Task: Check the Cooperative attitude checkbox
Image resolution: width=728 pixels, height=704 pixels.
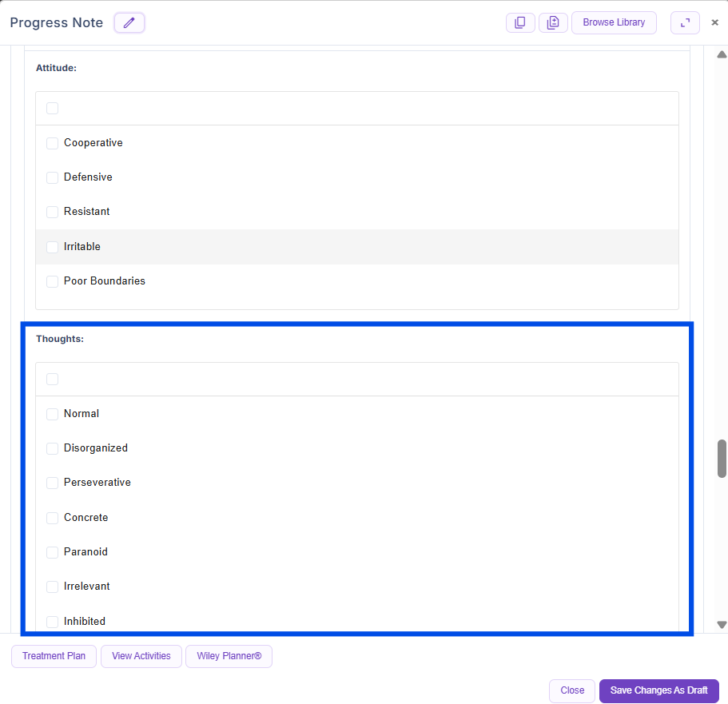Action: (53, 143)
